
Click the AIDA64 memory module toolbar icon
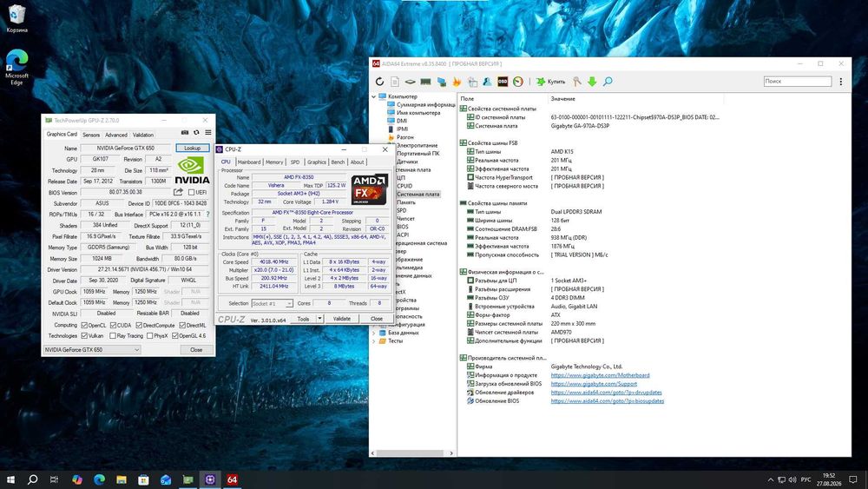(x=425, y=82)
